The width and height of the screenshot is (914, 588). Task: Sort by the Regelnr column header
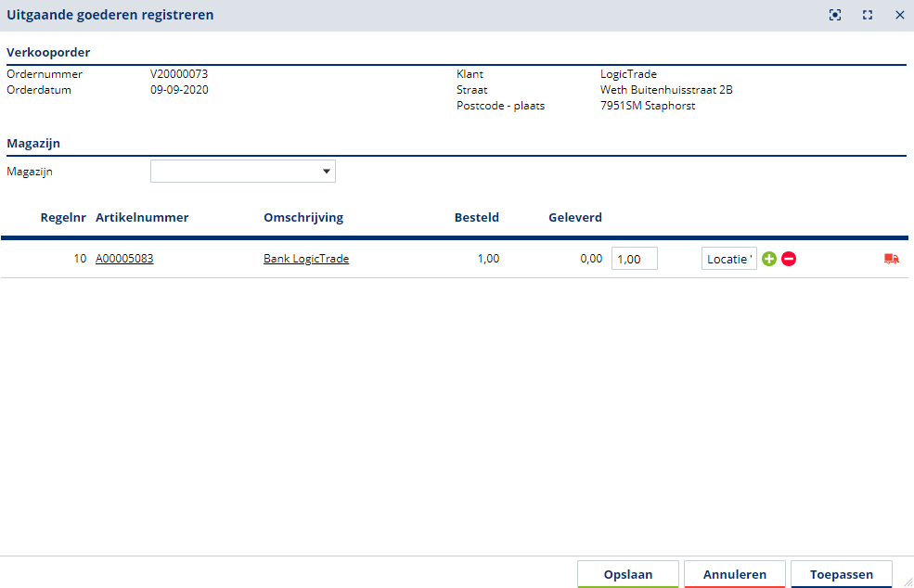(63, 218)
